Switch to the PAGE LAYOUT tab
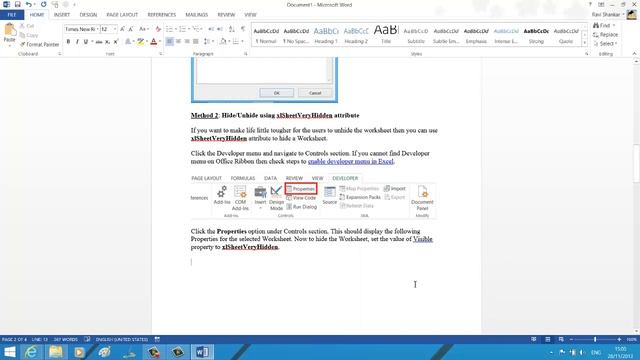This screenshot has height=360, width=640. click(122, 15)
